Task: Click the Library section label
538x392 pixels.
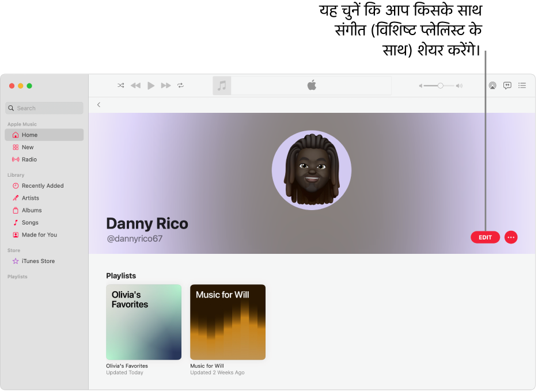Action: pos(16,175)
